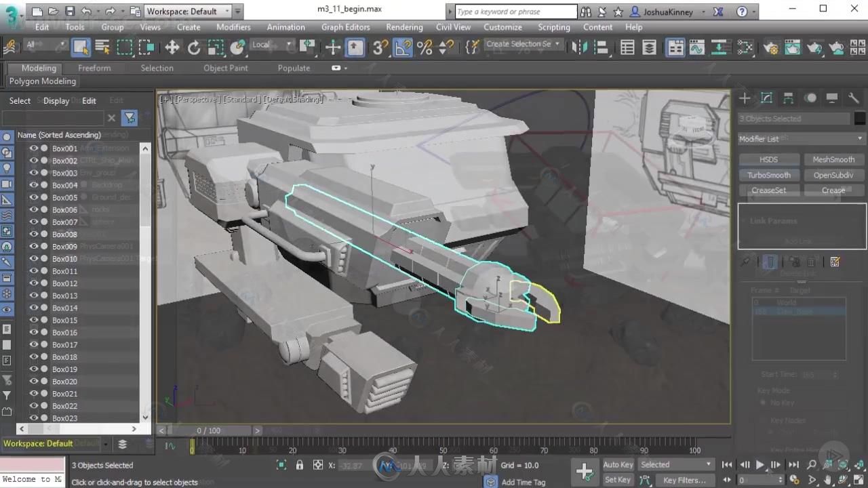Click the time slider 0 / 100 handle

click(x=208, y=430)
